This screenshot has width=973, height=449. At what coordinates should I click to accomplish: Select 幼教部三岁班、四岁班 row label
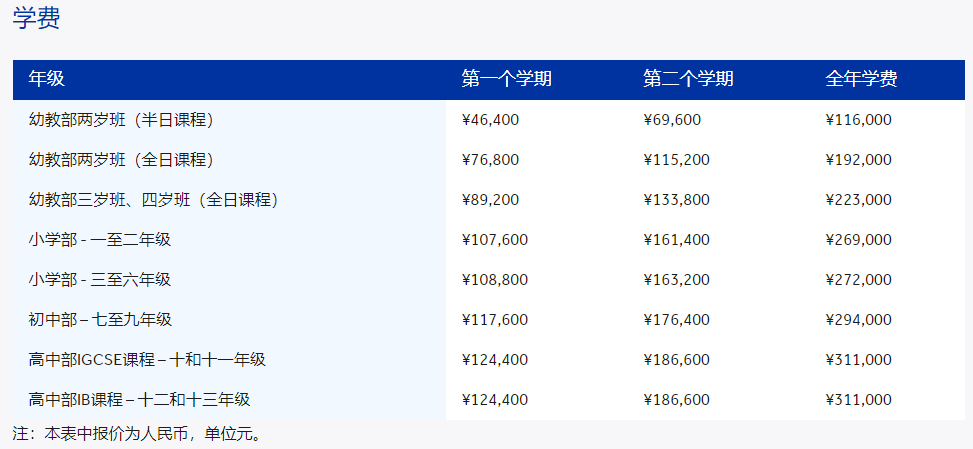(153, 200)
